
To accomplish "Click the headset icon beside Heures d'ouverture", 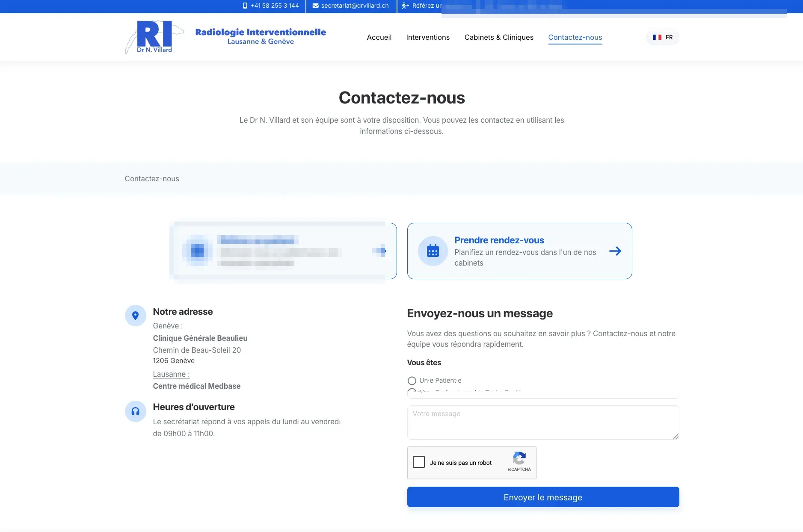I will (x=136, y=411).
